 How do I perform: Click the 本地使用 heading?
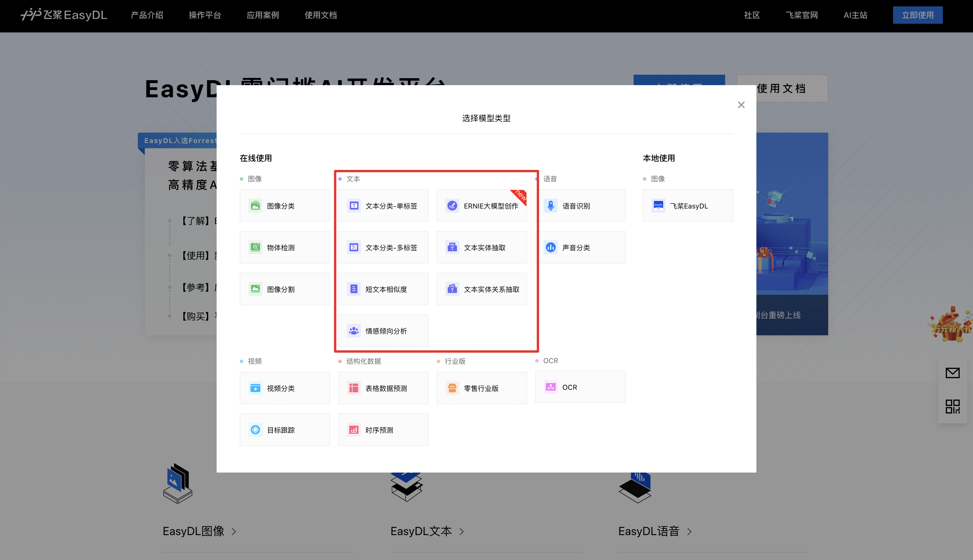click(x=659, y=158)
